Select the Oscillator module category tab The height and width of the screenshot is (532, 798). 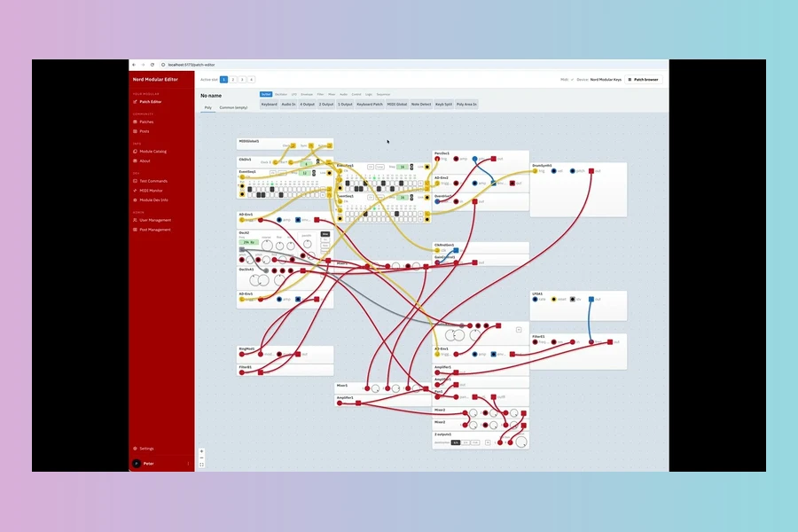[x=280, y=94]
